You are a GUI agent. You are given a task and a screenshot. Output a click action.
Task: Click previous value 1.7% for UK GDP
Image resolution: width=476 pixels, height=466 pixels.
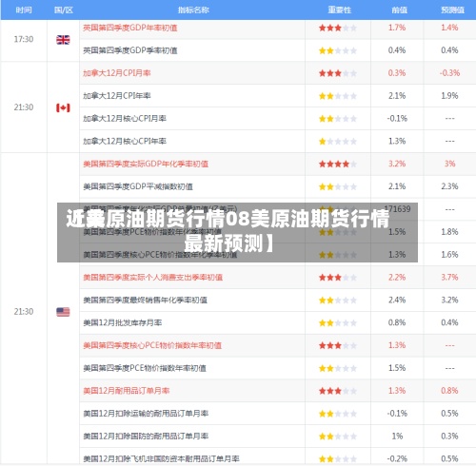coord(397,28)
